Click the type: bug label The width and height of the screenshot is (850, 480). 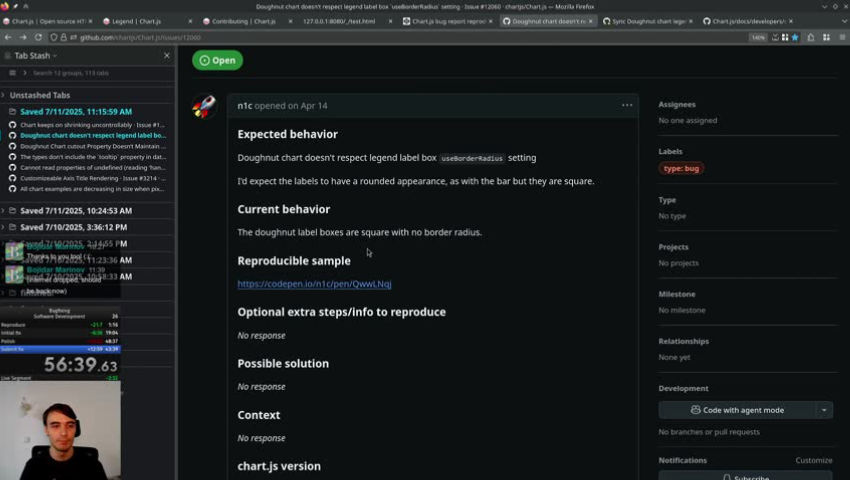(681, 169)
